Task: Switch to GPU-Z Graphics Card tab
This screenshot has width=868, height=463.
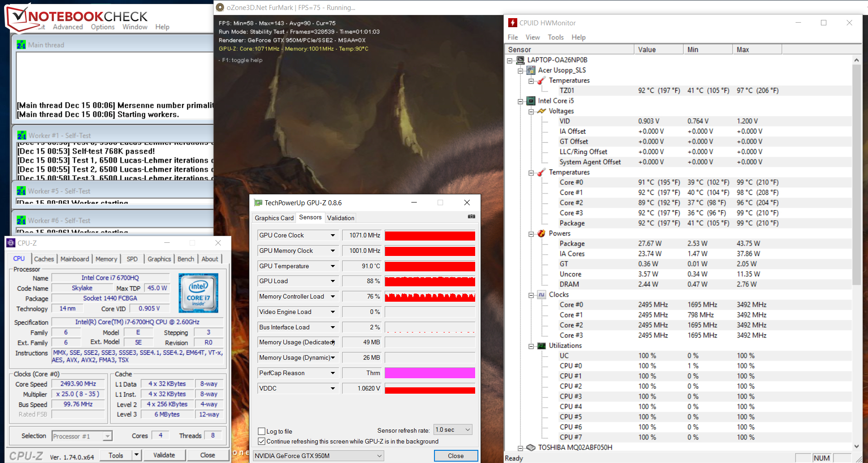Action: click(274, 218)
